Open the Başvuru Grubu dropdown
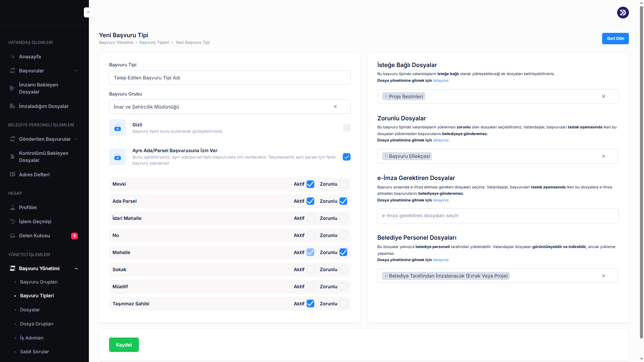Viewport: 644px width, 362px height. pyautogui.click(x=221, y=107)
